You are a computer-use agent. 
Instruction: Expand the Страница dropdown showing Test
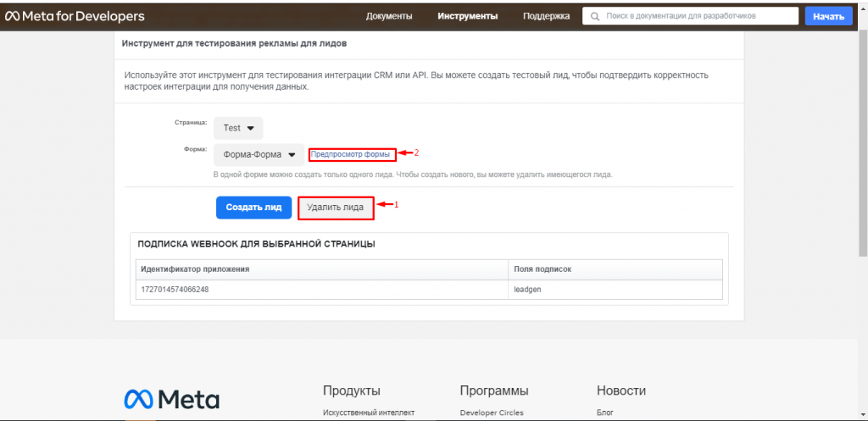tap(238, 128)
